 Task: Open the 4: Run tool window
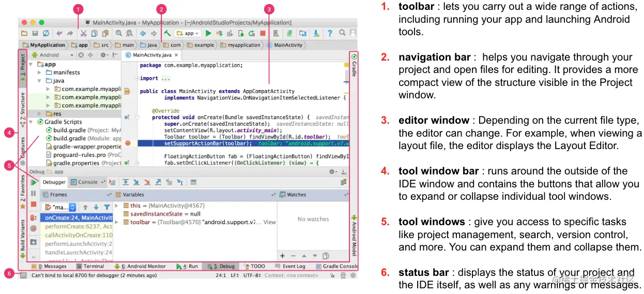tap(187, 267)
